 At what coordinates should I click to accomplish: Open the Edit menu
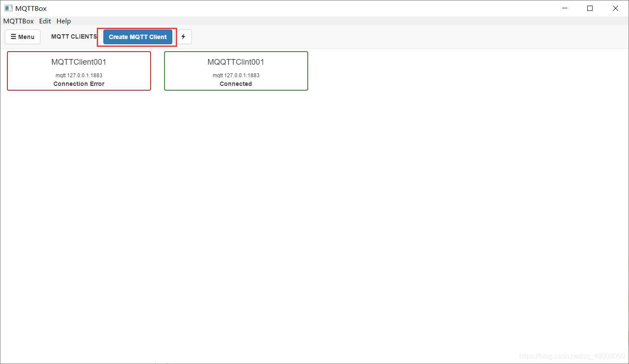45,21
